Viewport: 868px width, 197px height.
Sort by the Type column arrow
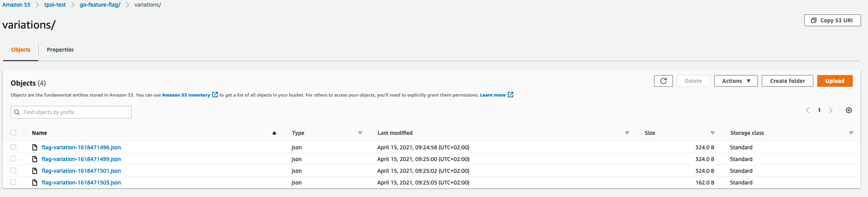pyautogui.click(x=360, y=133)
